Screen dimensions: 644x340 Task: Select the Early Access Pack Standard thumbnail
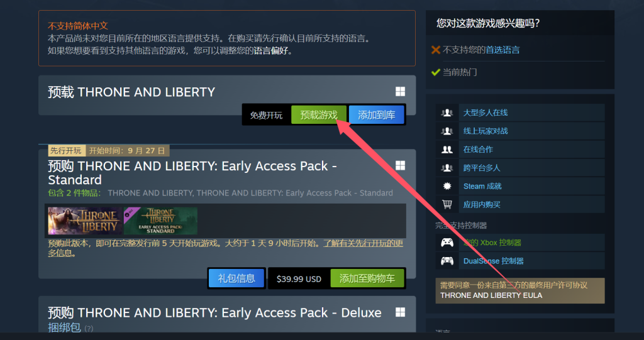(160, 221)
